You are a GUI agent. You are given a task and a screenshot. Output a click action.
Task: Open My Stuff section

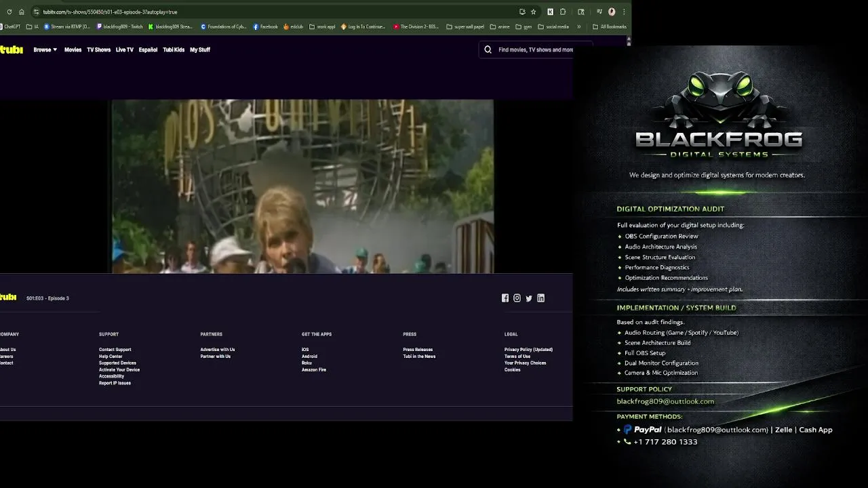click(x=200, y=49)
